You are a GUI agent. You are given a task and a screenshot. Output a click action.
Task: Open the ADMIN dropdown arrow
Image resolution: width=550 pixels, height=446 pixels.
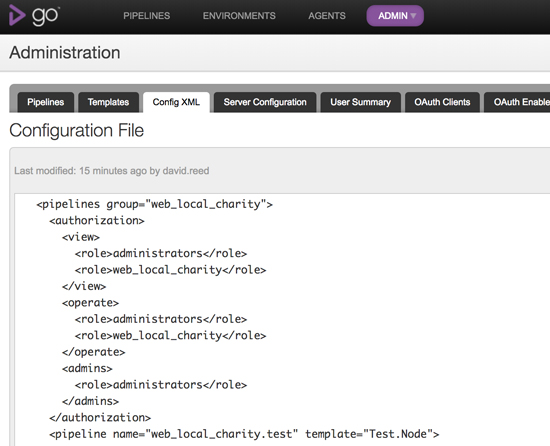(413, 16)
